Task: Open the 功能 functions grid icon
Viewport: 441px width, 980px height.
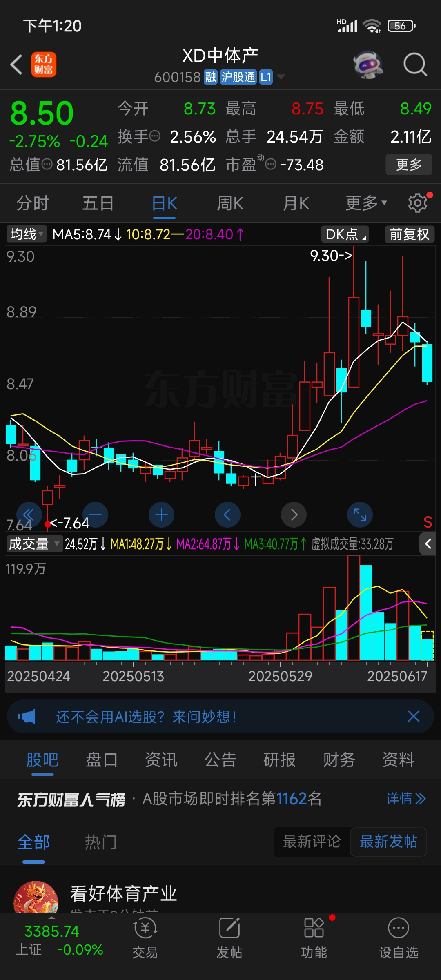Action: (314, 938)
